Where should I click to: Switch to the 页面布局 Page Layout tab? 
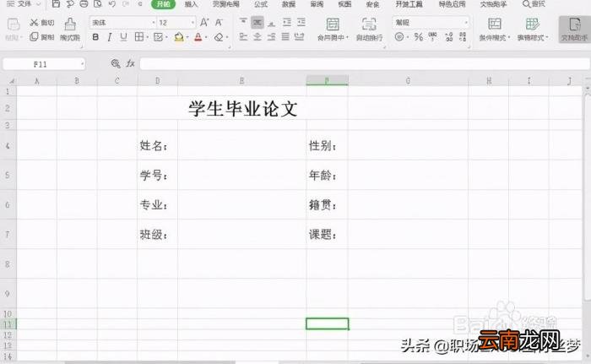pyautogui.click(x=225, y=3)
